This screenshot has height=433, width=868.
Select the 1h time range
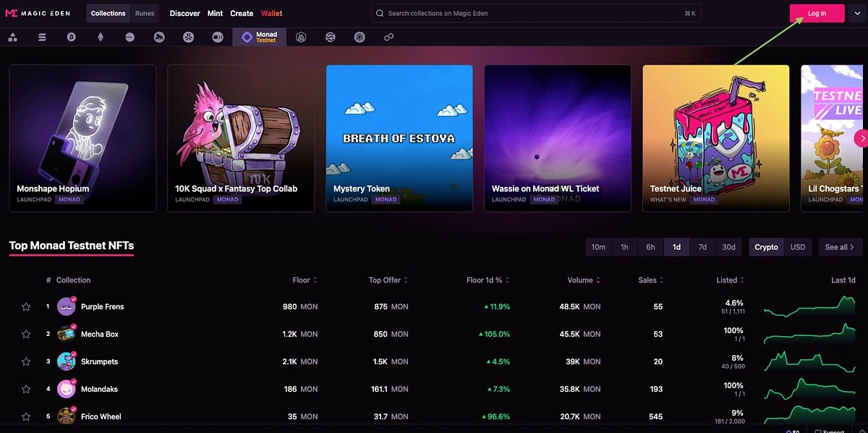624,247
